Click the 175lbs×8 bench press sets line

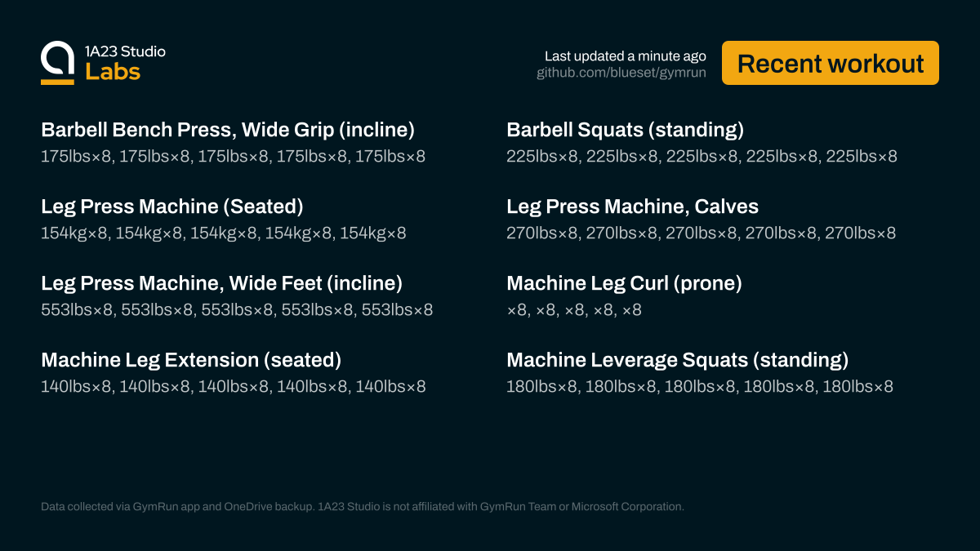pyautogui.click(x=233, y=156)
